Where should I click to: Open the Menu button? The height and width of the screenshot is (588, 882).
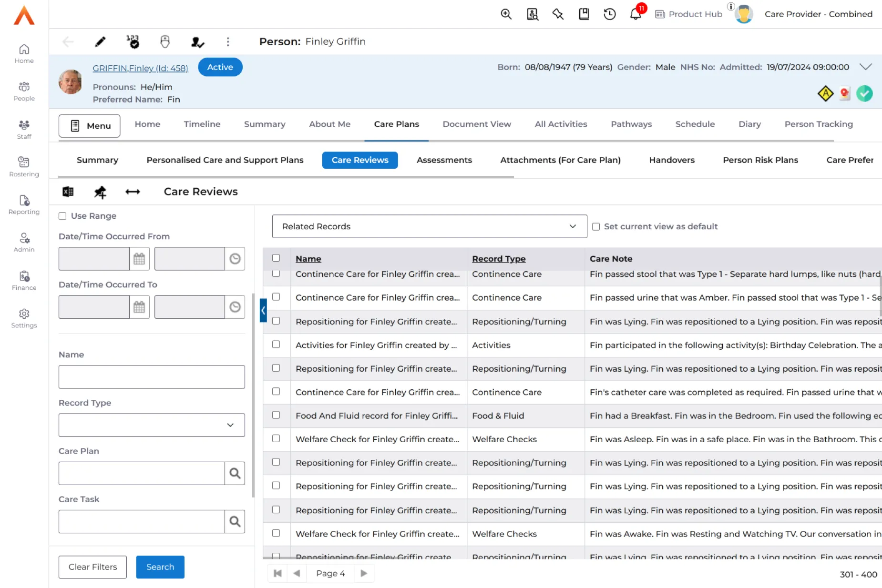[90, 126]
